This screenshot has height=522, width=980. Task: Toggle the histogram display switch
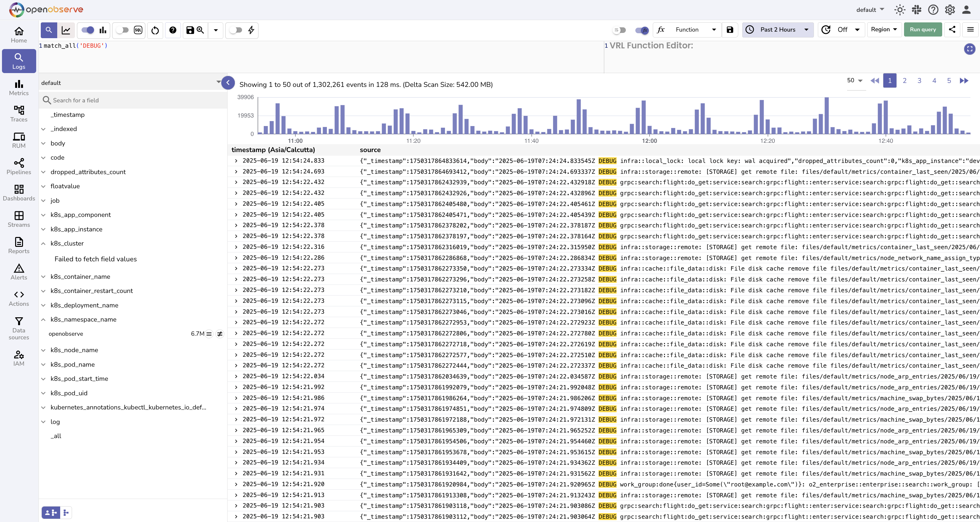[x=88, y=30]
